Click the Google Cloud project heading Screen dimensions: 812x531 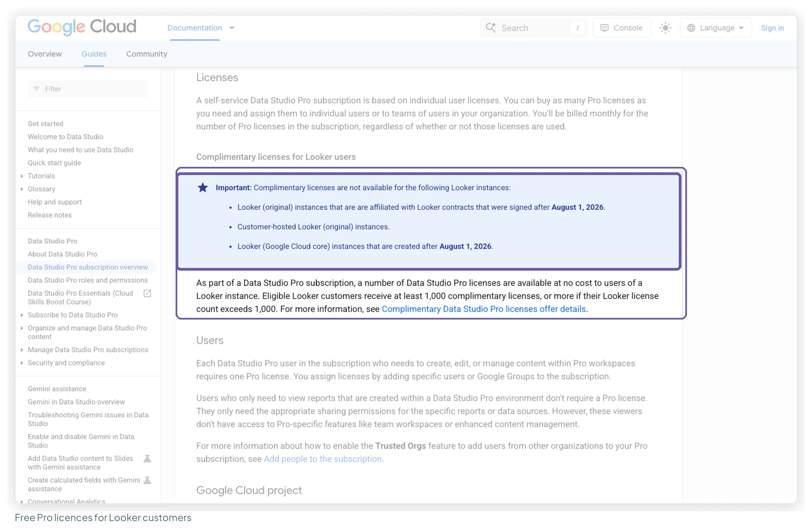tap(249, 490)
